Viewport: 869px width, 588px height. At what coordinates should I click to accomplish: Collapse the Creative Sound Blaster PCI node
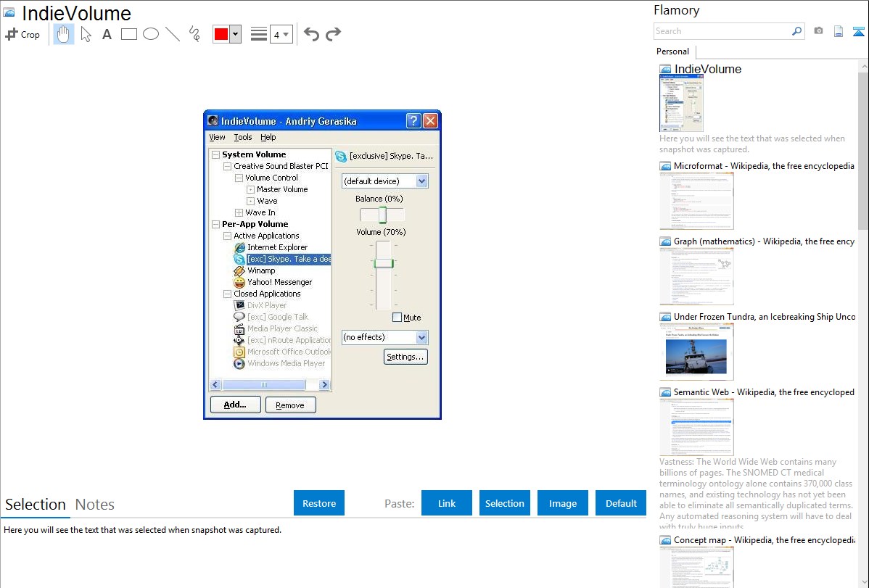click(227, 166)
